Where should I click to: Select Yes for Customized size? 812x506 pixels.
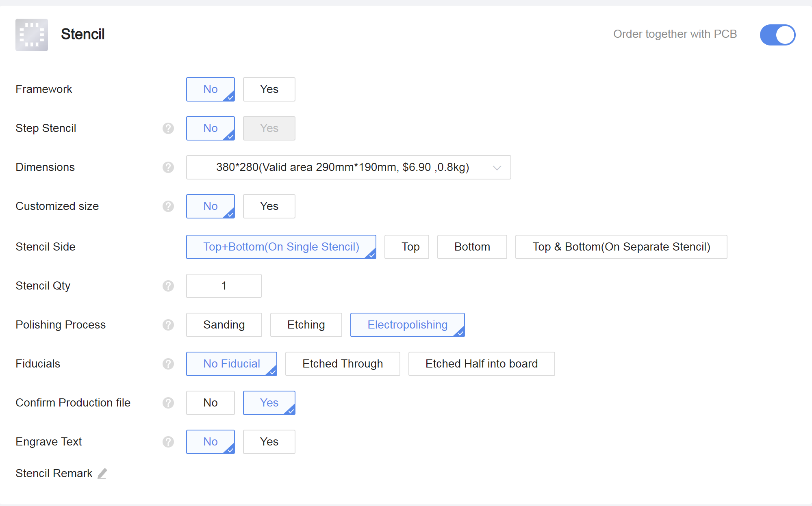tap(269, 206)
